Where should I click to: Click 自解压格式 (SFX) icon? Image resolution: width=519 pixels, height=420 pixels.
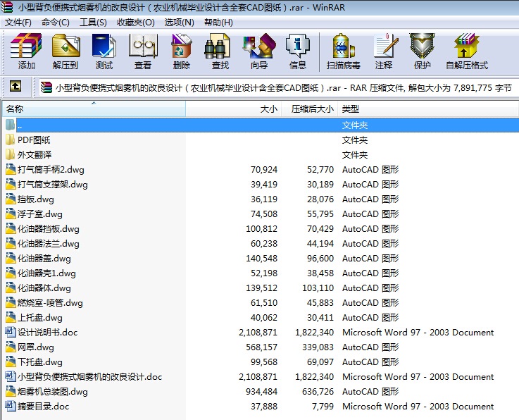tap(467, 51)
